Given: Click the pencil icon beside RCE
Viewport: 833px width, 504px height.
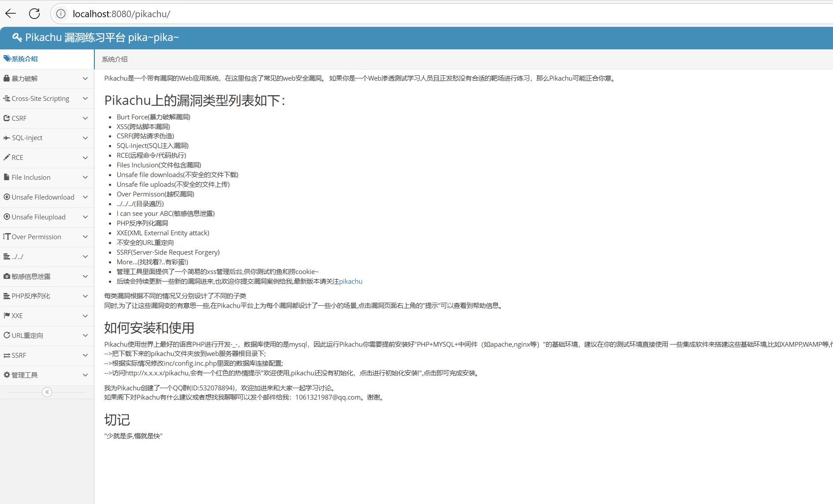Looking at the screenshot, I should point(7,157).
